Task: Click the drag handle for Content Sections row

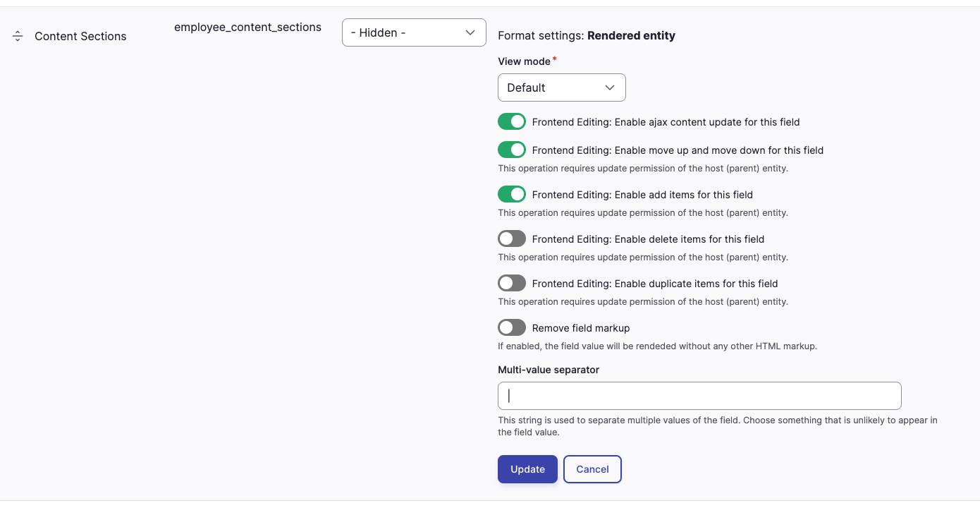Action: [x=18, y=36]
